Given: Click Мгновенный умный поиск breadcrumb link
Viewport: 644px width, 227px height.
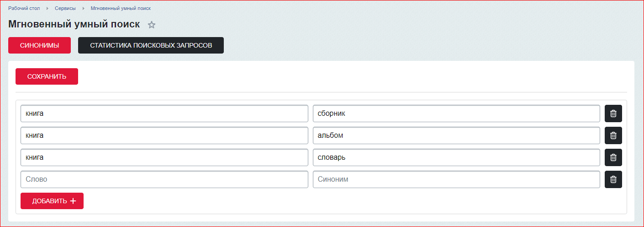Looking at the screenshot, I should coord(121,8).
